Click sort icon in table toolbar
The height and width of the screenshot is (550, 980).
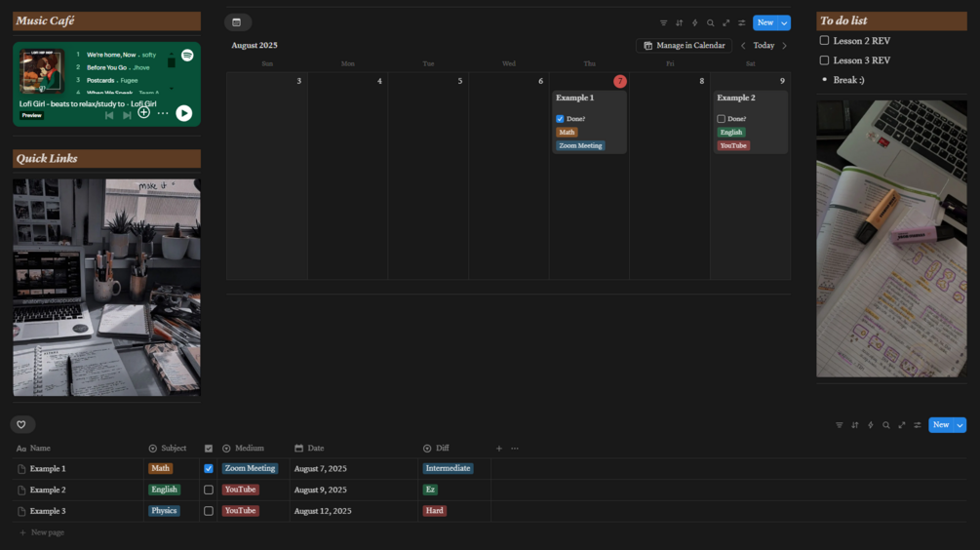(854, 425)
